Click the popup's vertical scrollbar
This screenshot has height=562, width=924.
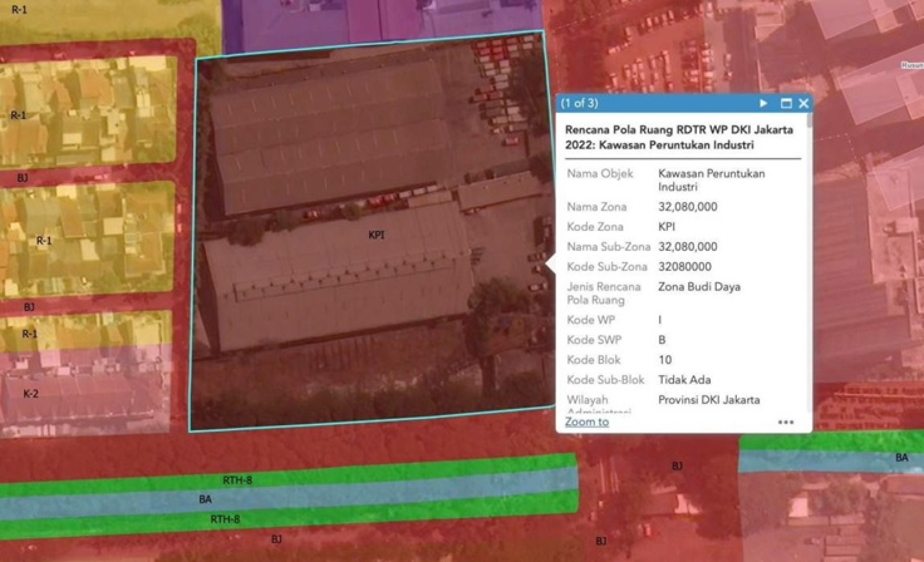(x=809, y=121)
